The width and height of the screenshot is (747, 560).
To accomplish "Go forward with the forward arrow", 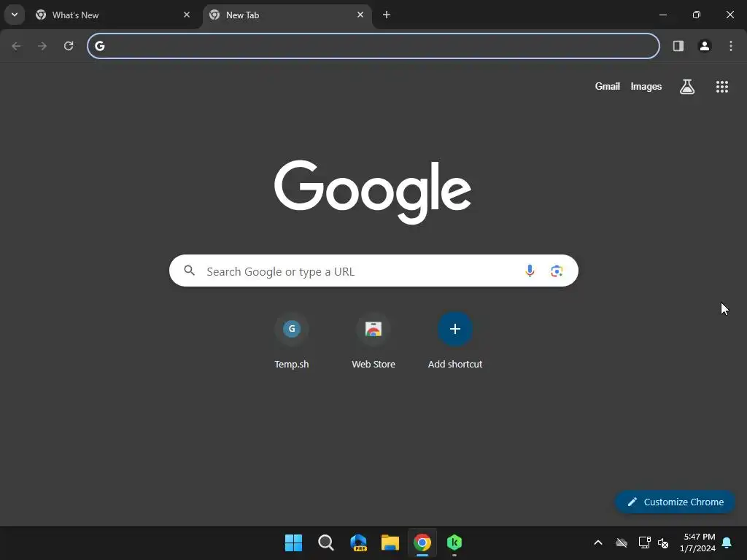I will [42, 46].
